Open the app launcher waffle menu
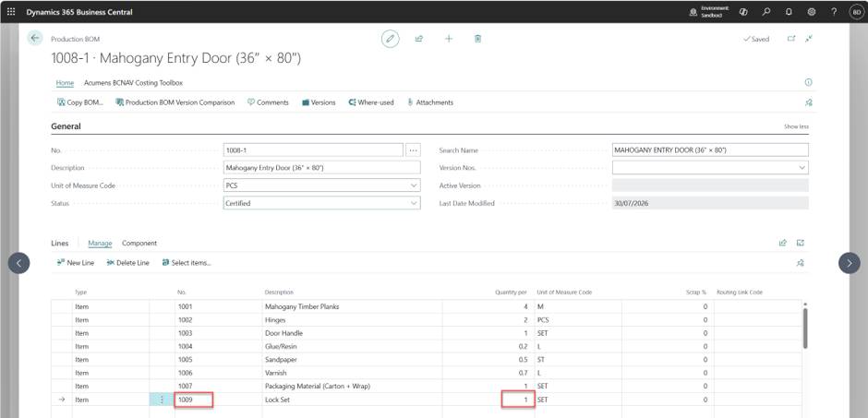 click(11, 12)
